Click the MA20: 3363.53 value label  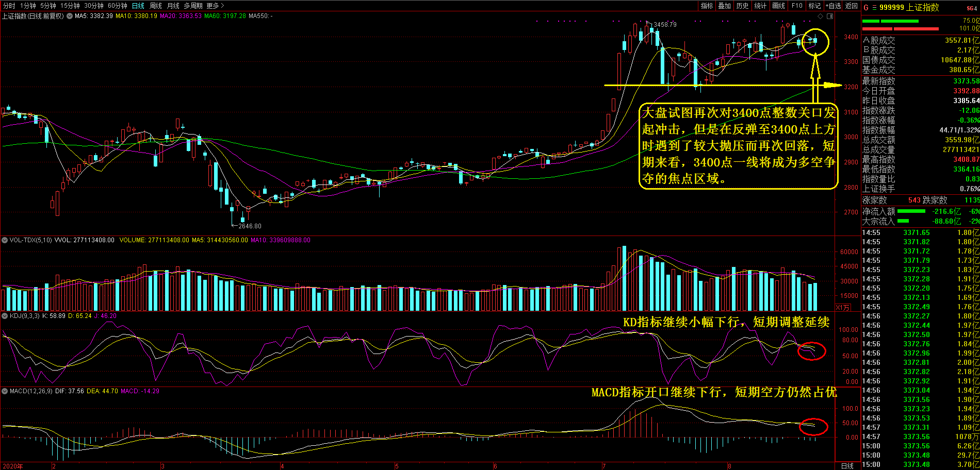181,16
